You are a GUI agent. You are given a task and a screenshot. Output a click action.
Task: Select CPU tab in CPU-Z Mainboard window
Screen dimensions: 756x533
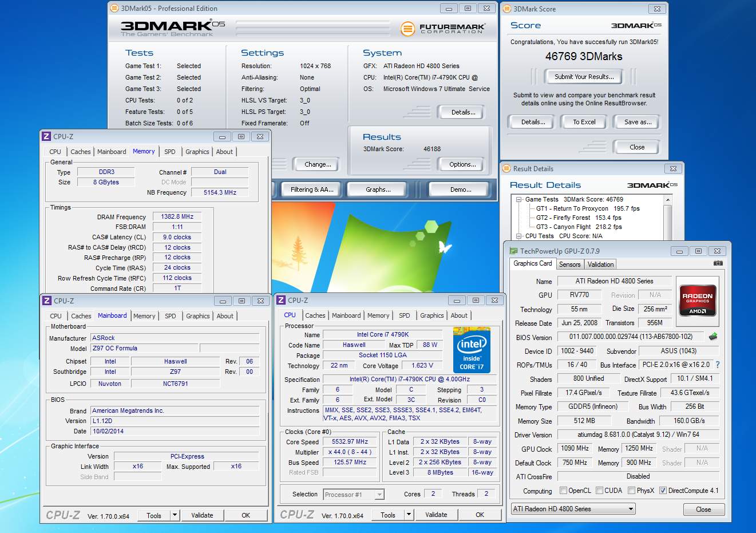[56, 316]
